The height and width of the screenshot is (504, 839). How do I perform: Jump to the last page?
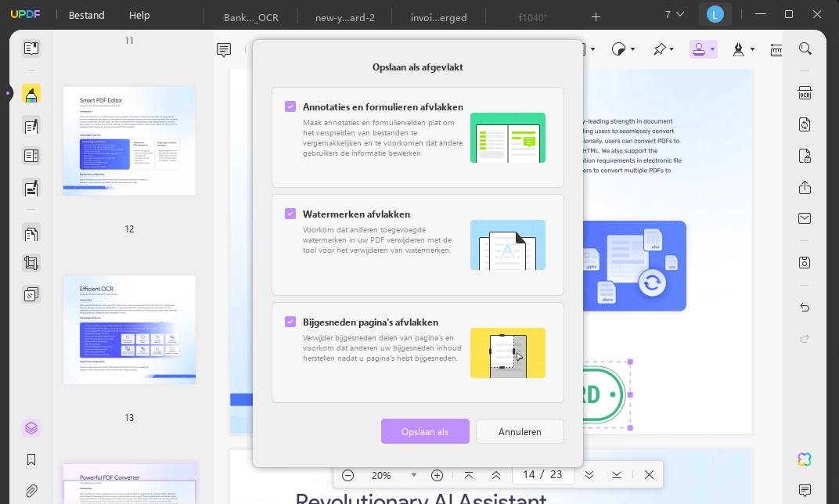[617, 475]
